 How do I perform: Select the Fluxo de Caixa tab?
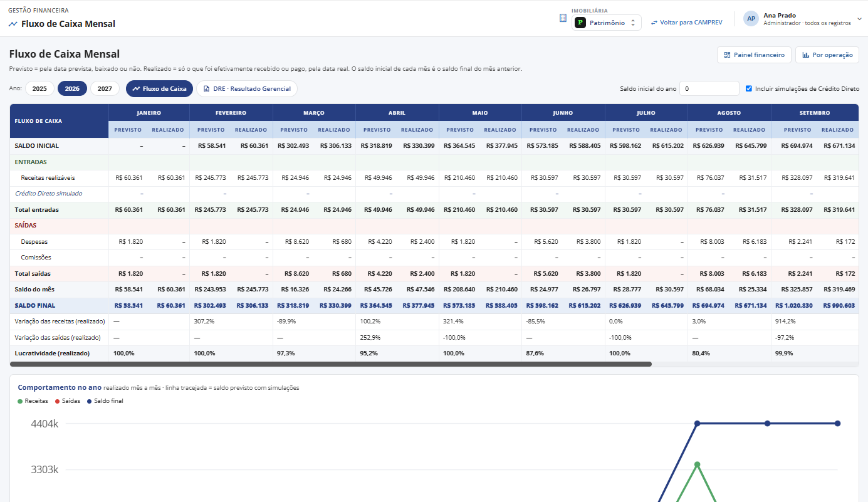click(159, 89)
